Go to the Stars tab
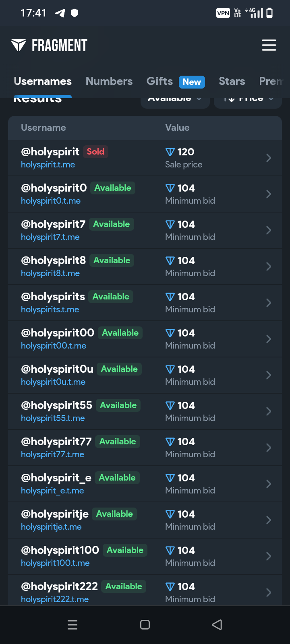Screen dimensions: 290x644 [x=232, y=81]
